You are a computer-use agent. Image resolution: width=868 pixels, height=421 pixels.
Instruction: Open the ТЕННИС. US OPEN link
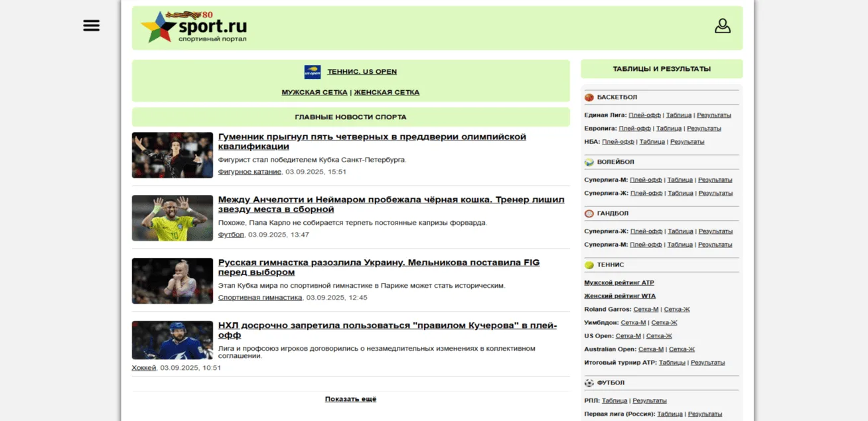point(362,72)
